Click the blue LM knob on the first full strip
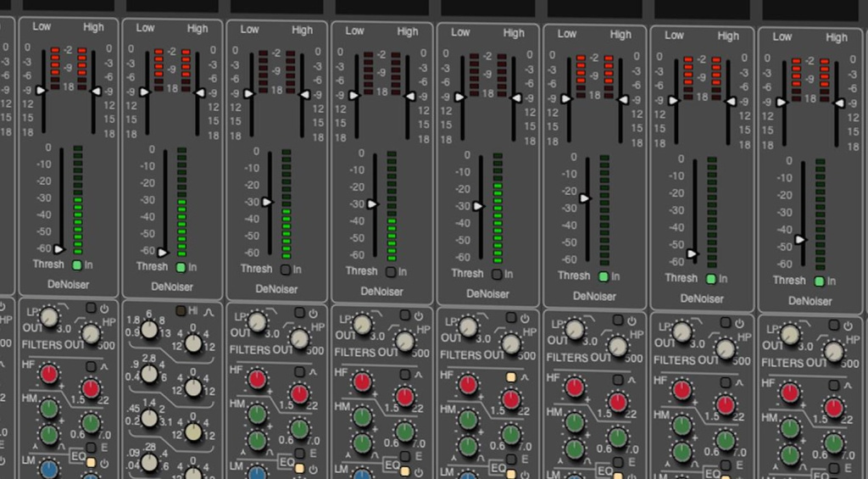Viewport: 868px width, 479px height. 48,470
